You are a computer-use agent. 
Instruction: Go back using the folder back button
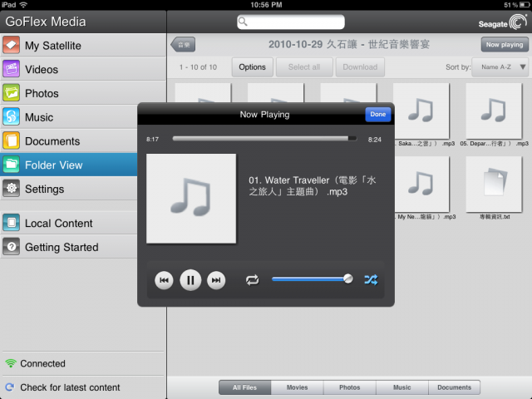coord(183,44)
